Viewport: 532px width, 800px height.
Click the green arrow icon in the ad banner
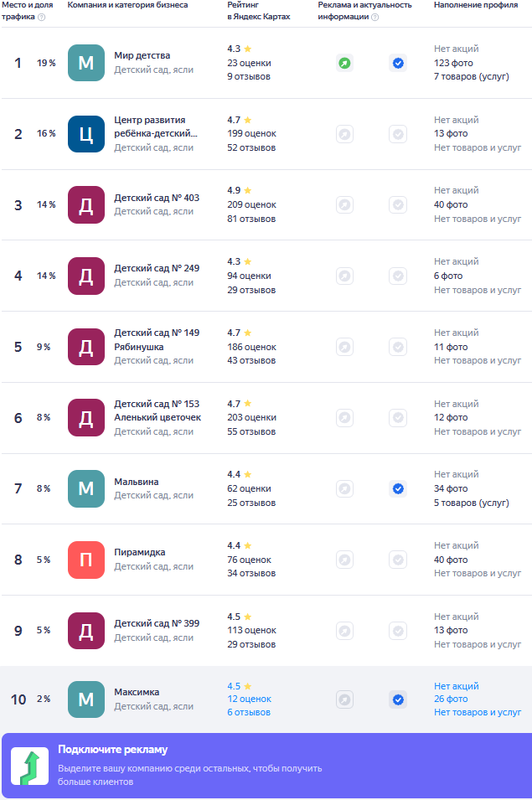pos(29,766)
